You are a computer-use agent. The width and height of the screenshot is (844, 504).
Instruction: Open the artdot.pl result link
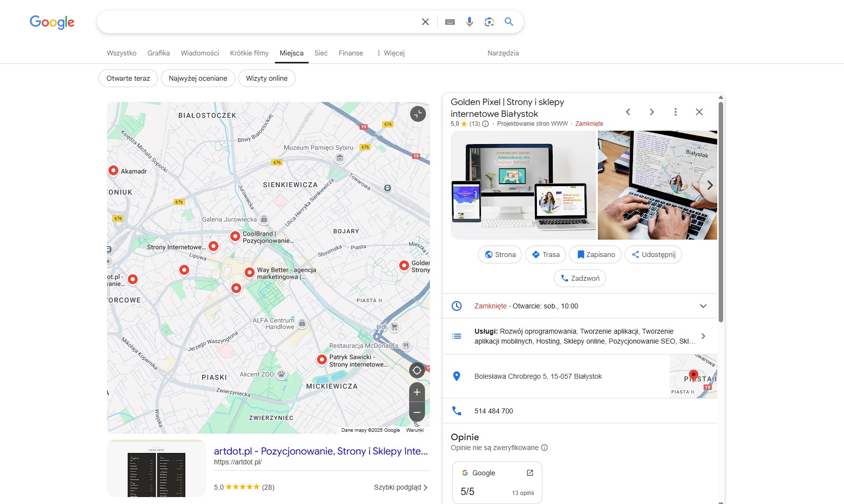(320, 451)
